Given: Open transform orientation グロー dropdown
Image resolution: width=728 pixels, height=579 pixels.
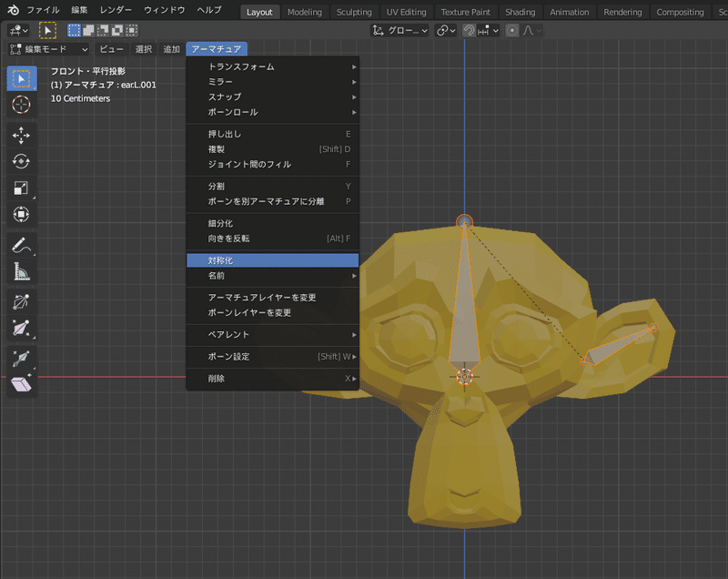Looking at the screenshot, I should click(399, 31).
